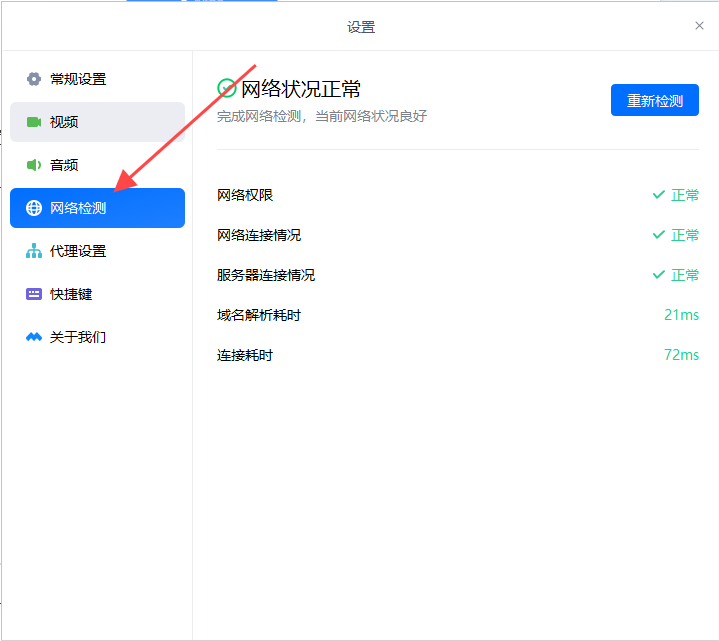Click the network tree icon for 代理设置
Image resolution: width=719 pixels, height=641 pixels.
pyautogui.click(x=33, y=251)
